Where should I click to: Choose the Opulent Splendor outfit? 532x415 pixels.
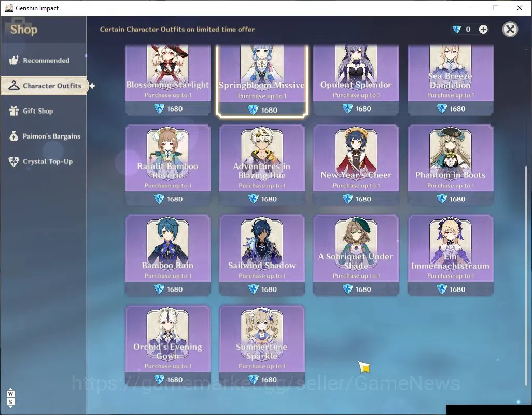pos(356,80)
